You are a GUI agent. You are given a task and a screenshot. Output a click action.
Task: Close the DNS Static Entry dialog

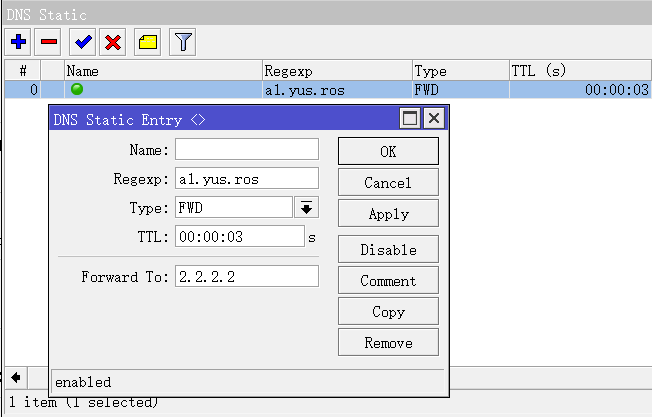click(x=433, y=119)
